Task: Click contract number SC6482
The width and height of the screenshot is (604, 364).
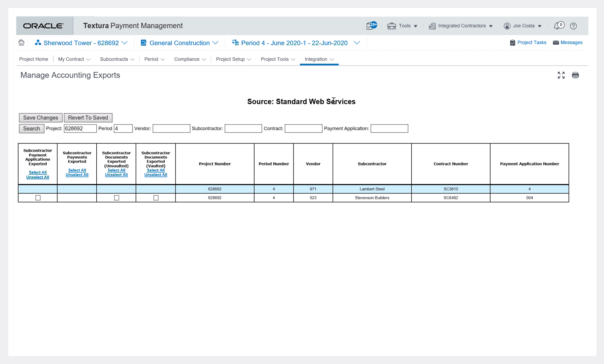Action: point(451,198)
